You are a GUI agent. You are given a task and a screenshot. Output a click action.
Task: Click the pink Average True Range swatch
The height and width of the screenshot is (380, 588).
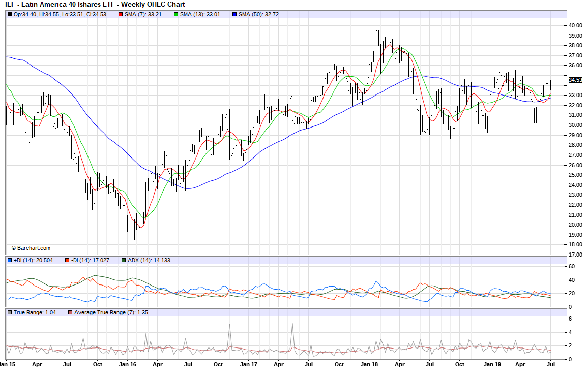[x=70, y=312]
